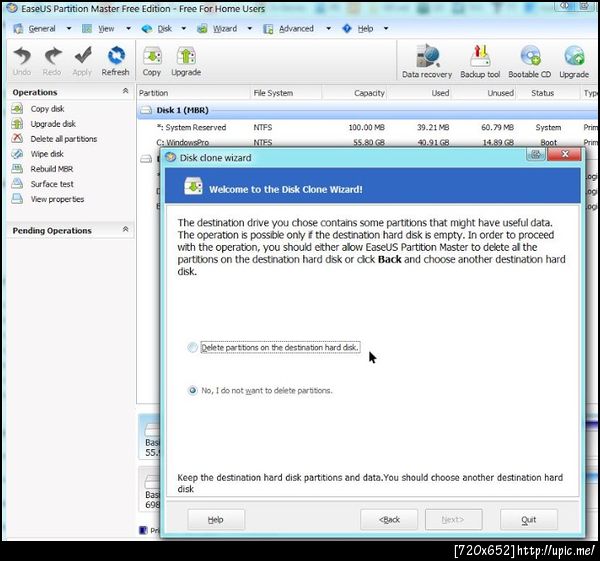Click the Capacity column header
Image resolution: width=600 pixels, height=561 pixels.
pos(354,93)
